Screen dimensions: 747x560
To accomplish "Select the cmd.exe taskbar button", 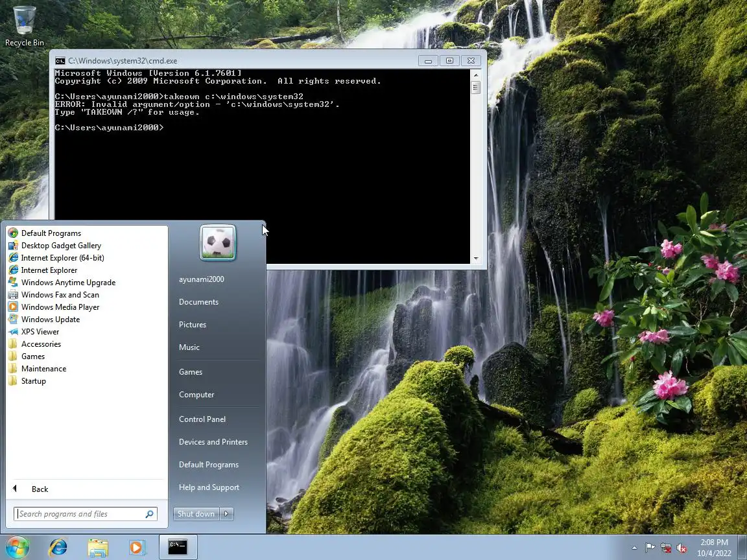I will pos(178,547).
